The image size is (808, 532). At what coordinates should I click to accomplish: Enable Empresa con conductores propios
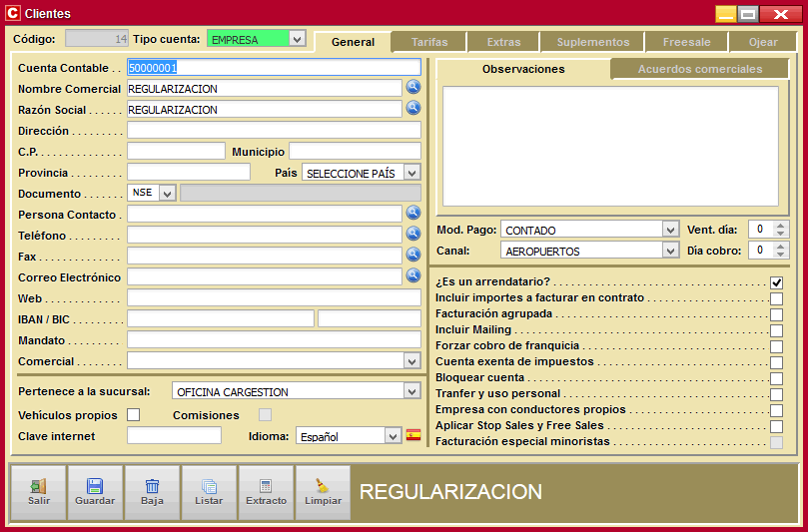[x=777, y=410]
